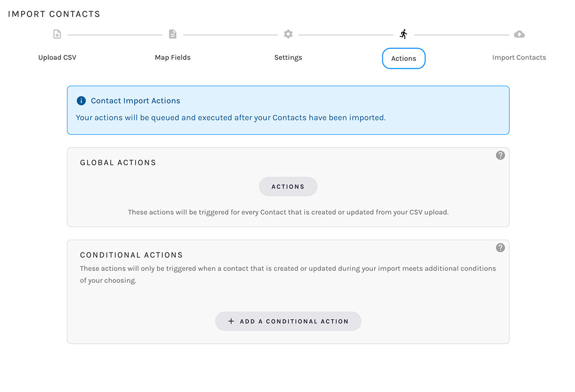Viewport: 575px width, 392px height.
Task: Click the Upload CSV document icon
Action: (x=57, y=34)
